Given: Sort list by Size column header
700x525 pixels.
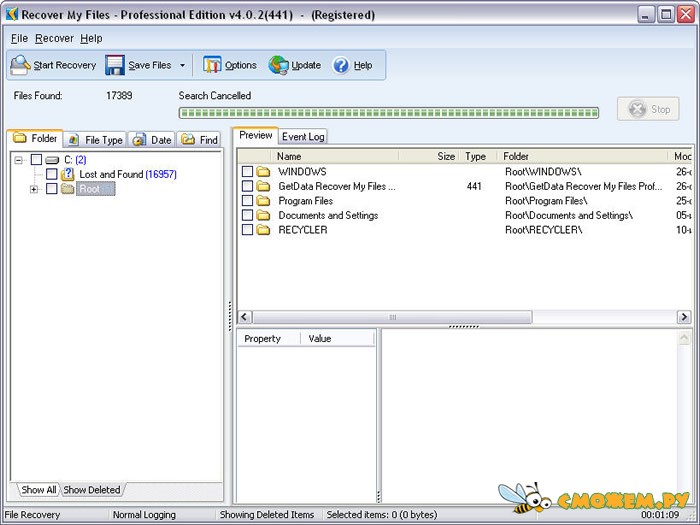Looking at the screenshot, I should (x=429, y=156).
